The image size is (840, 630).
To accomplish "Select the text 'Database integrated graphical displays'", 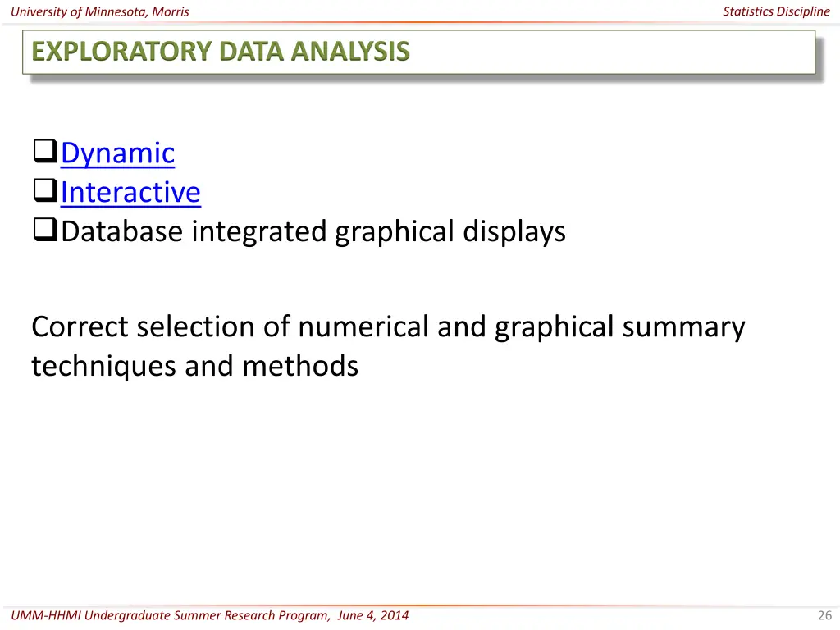I will point(313,232).
